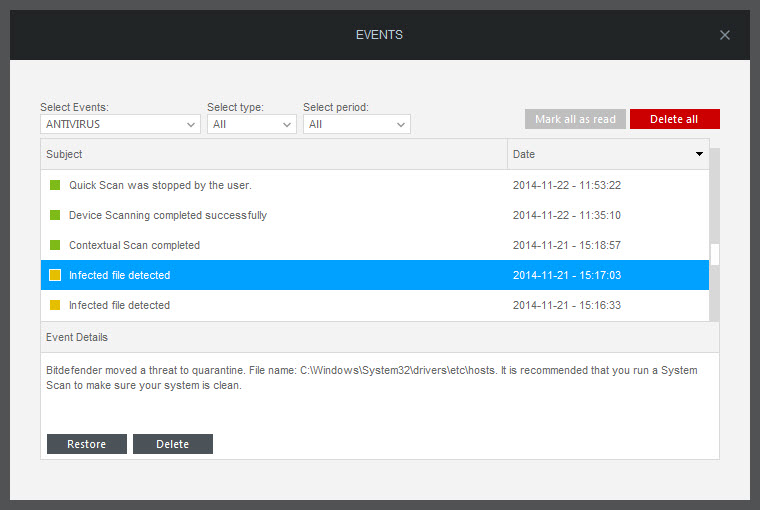
Task: Click yellow warning icon in the 15:17:03 row
Action: (x=55, y=275)
